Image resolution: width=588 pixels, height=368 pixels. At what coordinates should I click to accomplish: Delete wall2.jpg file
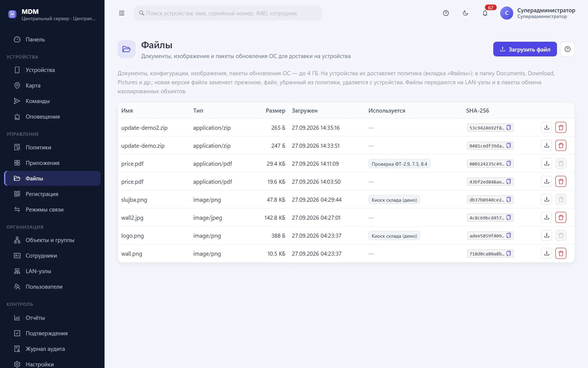561,217
